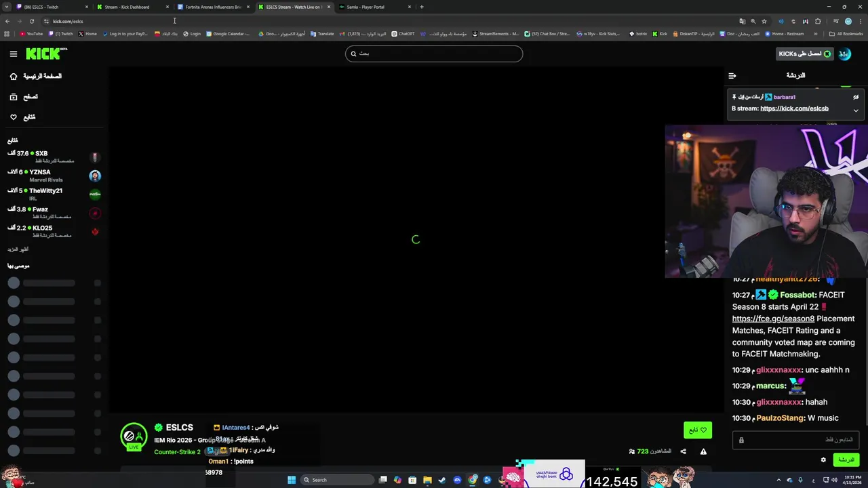This screenshot has height=488, width=868.
Task: Click the Get KICKs button
Action: point(804,54)
